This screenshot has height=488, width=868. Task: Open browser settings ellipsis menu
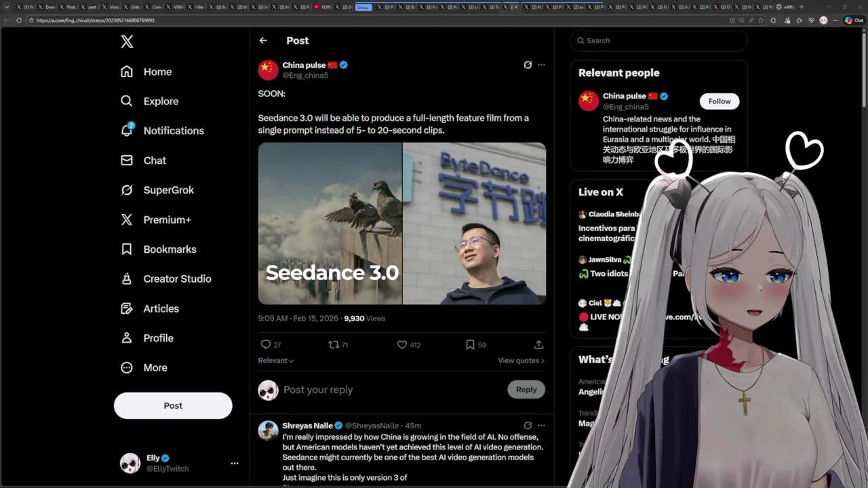(x=834, y=20)
